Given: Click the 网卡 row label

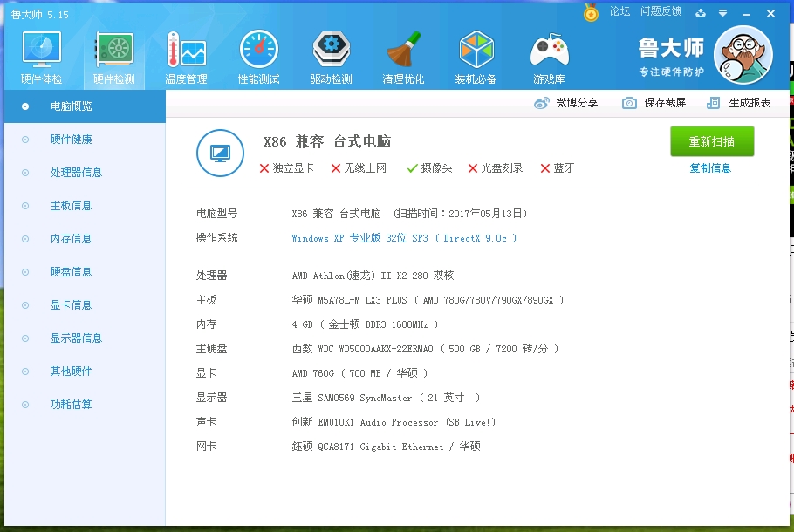Looking at the screenshot, I should [x=206, y=447].
